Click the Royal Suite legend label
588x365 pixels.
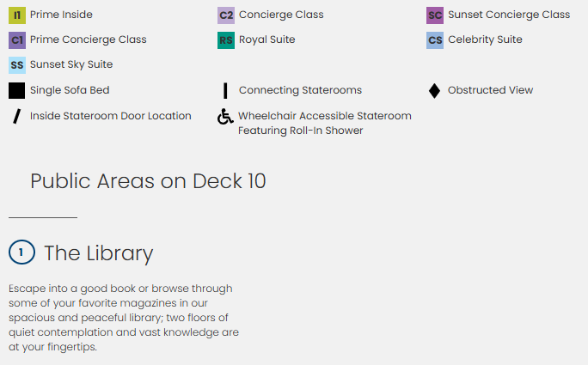pos(266,40)
